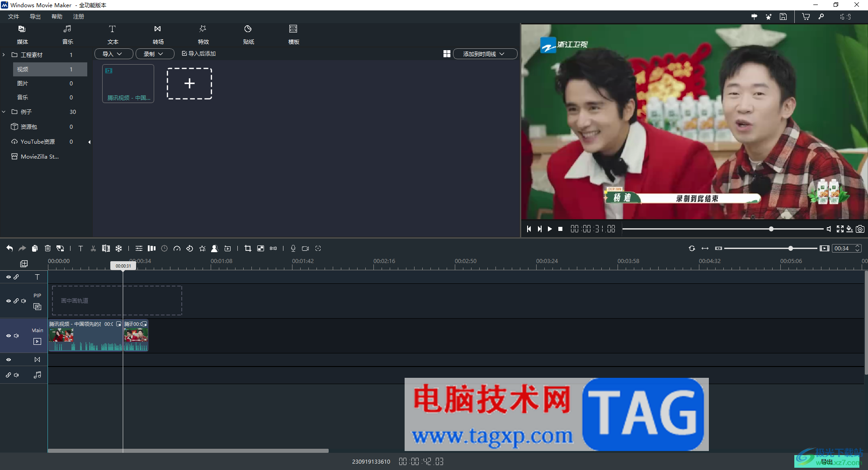
Task: Start voice recording with microphone icon
Action: click(293, 248)
